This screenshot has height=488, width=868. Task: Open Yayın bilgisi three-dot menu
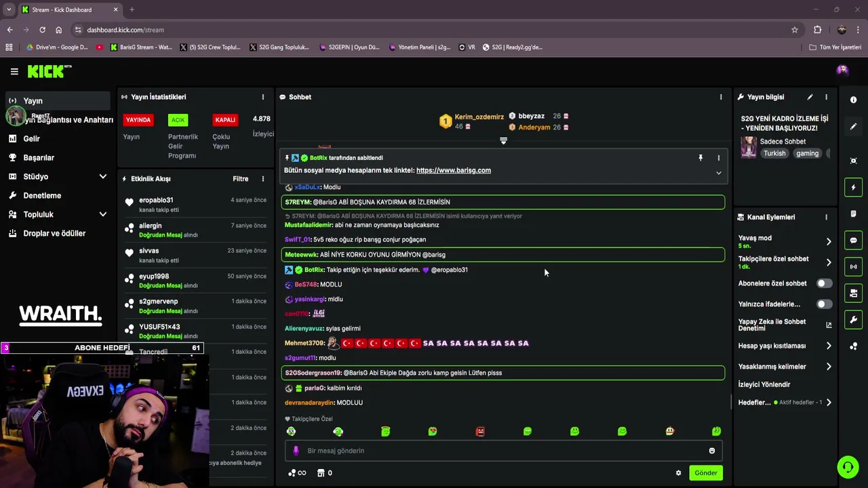click(826, 97)
